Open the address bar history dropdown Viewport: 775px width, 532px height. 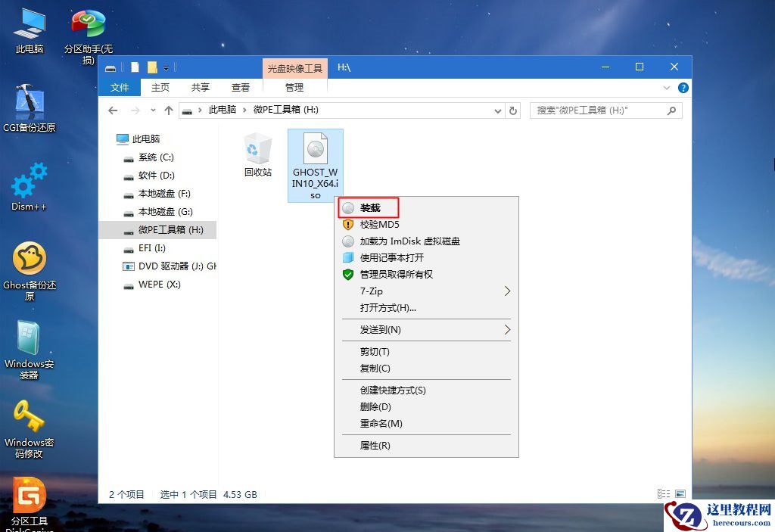coord(497,110)
